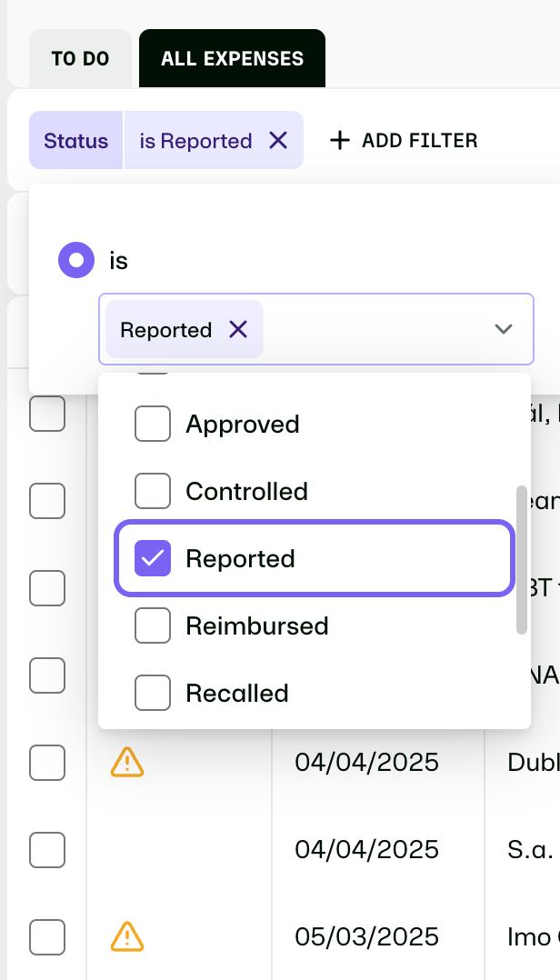Viewport: 560px width, 980px height.
Task: Select the row checkbox for the Imo expense
Action: tap(47, 937)
